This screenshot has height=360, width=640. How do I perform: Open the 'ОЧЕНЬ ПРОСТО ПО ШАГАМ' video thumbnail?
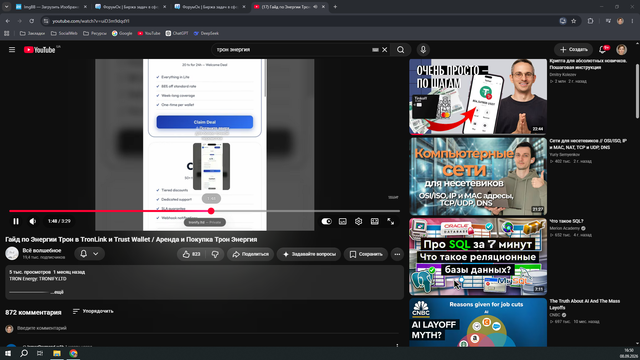point(478,97)
